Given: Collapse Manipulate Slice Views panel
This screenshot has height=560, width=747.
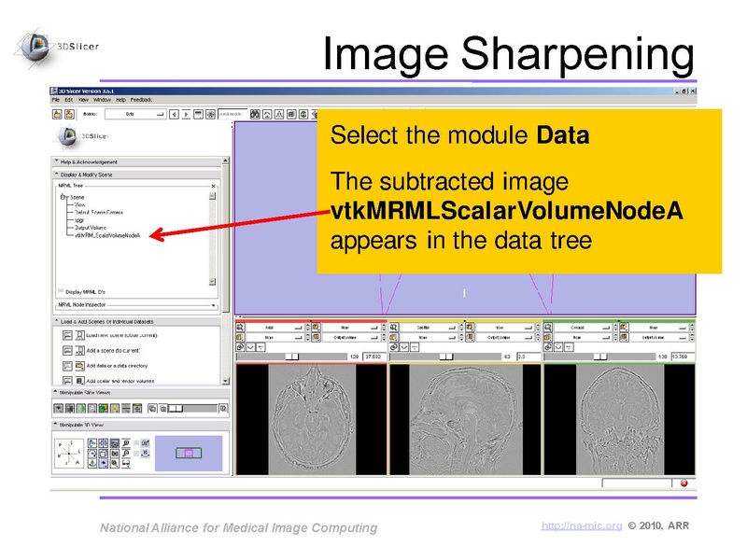Looking at the screenshot, I should 141,393.
